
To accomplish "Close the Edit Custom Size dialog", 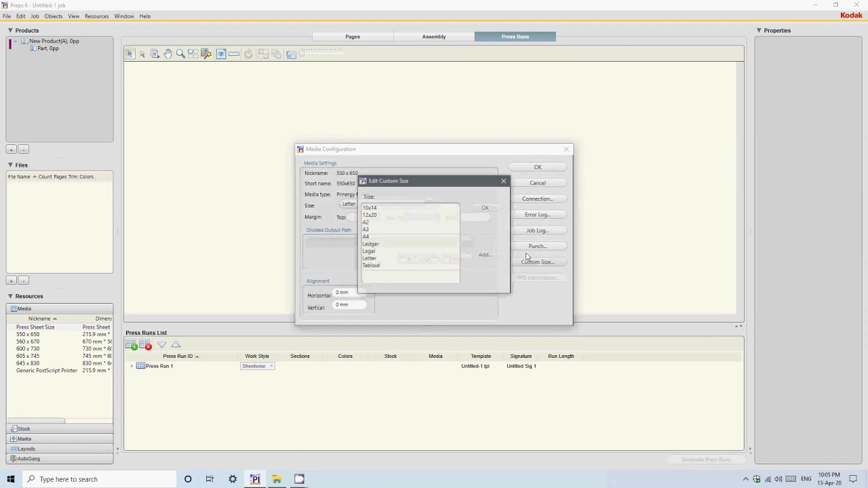I will tap(504, 181).
